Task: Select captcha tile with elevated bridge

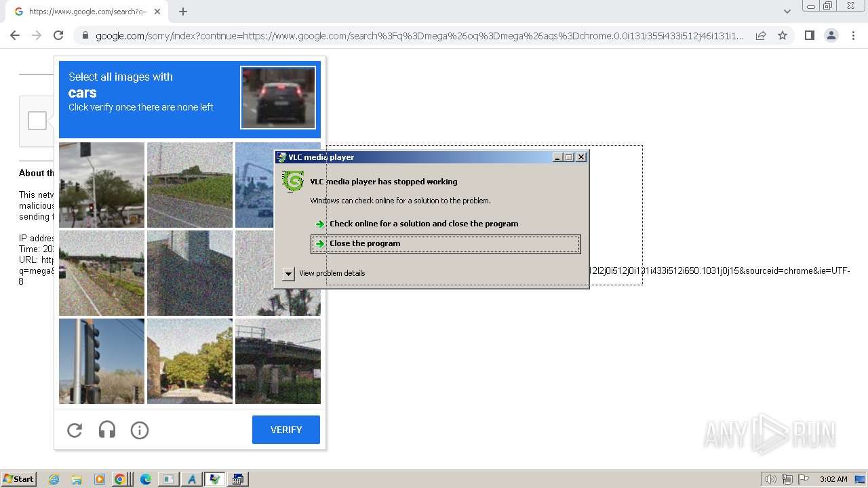Action: pyautogui.click(x=278, y=361)
